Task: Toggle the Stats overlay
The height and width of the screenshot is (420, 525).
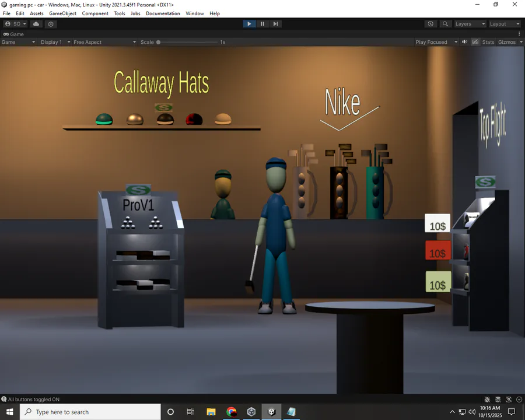Action: 488,42
